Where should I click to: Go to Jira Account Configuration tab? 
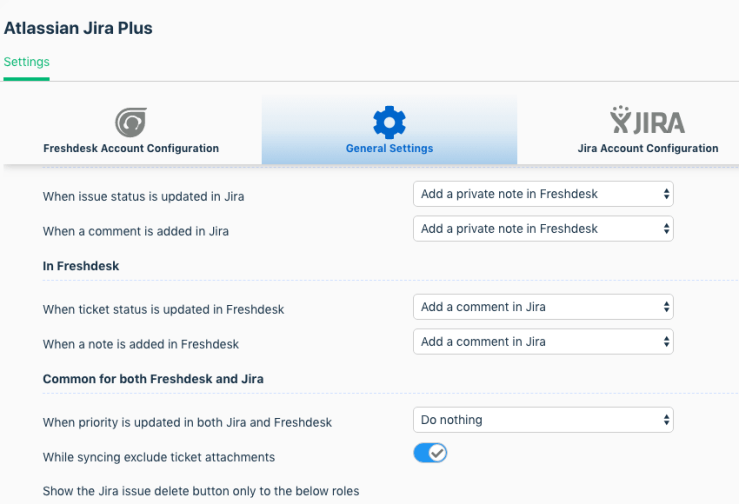tap(647, 148)
